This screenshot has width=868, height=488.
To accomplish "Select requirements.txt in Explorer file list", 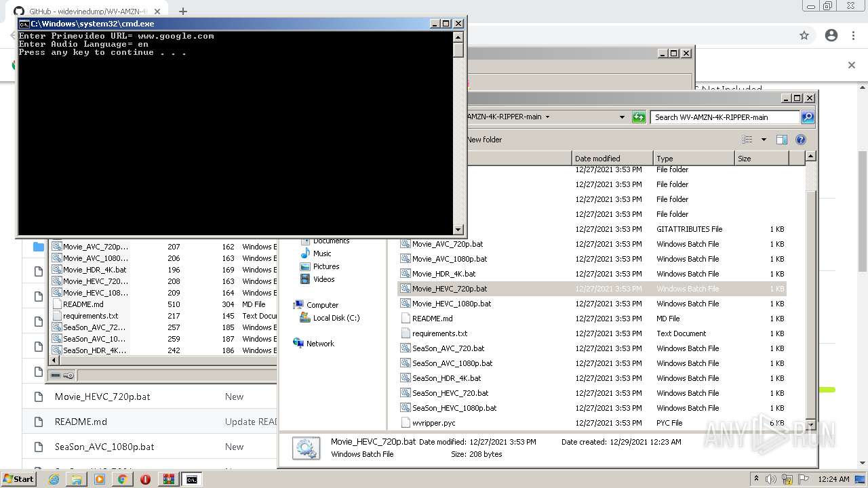I will pos(439,333).
